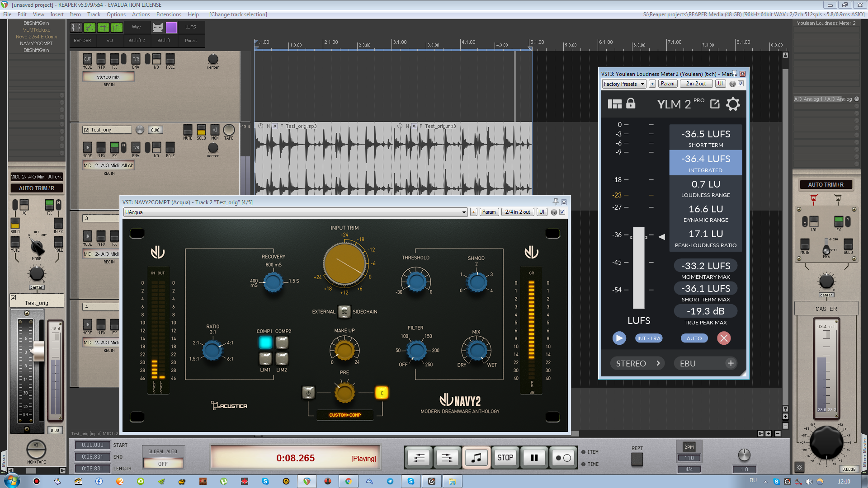Toggle the grid toolbar icon
Image resolution: width=868 pixels, height=488 pixels.
104,28
